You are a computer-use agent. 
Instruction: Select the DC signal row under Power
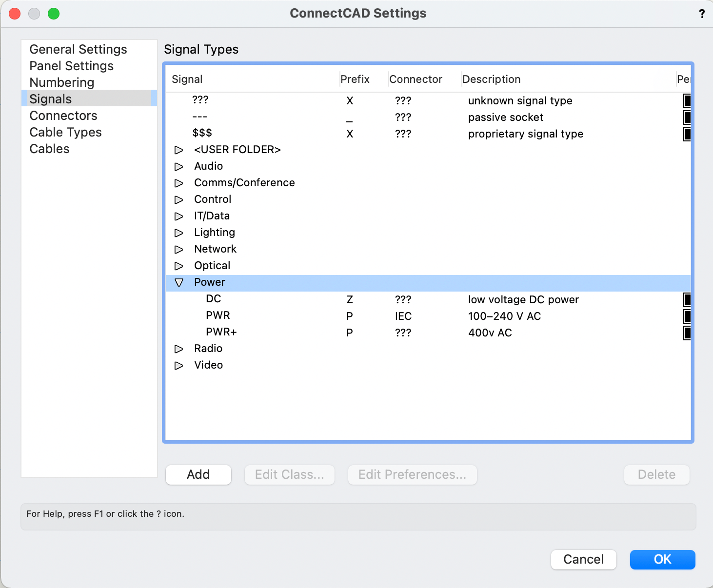pos(341,299)
